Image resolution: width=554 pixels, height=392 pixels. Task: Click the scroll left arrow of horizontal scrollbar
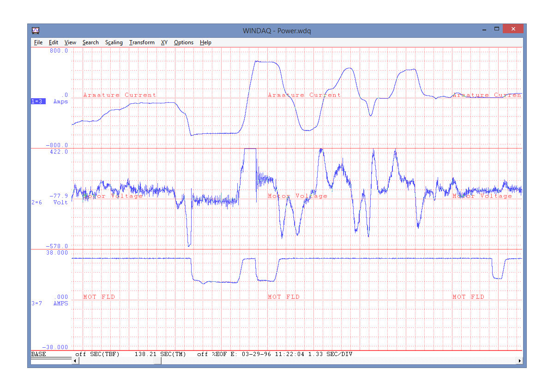pyautogui.click(x=76, y=361)
